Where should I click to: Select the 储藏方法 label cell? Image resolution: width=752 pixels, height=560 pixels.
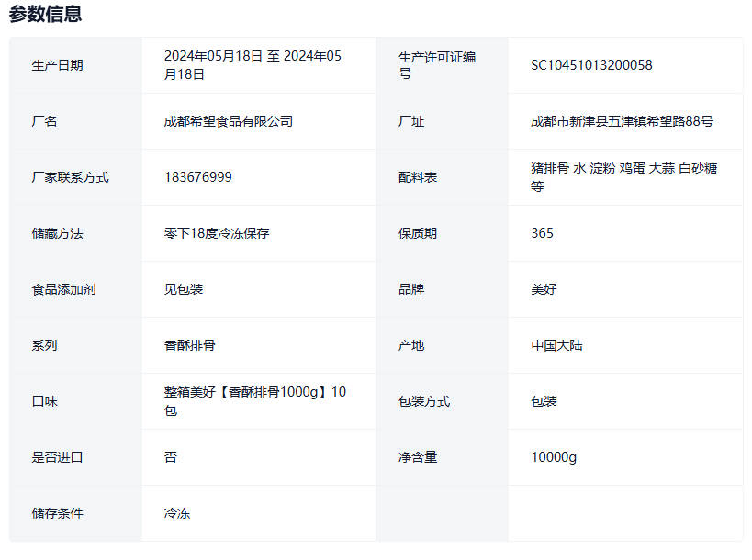point(75,233)
